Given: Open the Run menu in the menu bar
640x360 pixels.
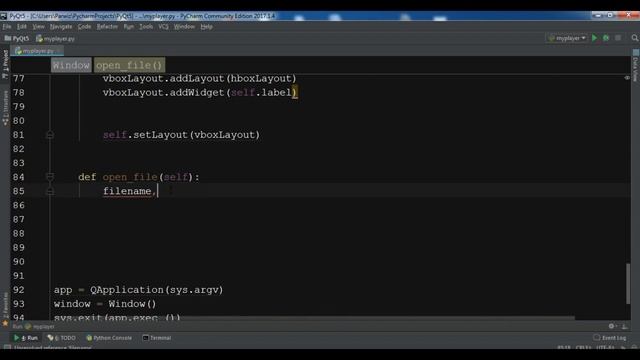Looking at the screenshot, I should [129, 27].
